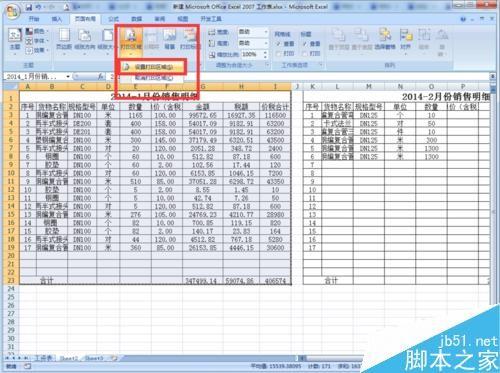
Task: Undo using the Quick Access Toolbar arrow
Action: 39,7
